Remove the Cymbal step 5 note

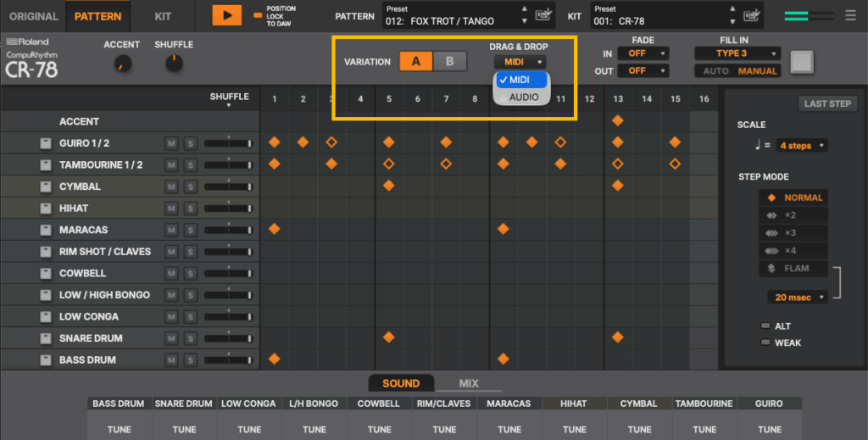(x=388, y=186)
